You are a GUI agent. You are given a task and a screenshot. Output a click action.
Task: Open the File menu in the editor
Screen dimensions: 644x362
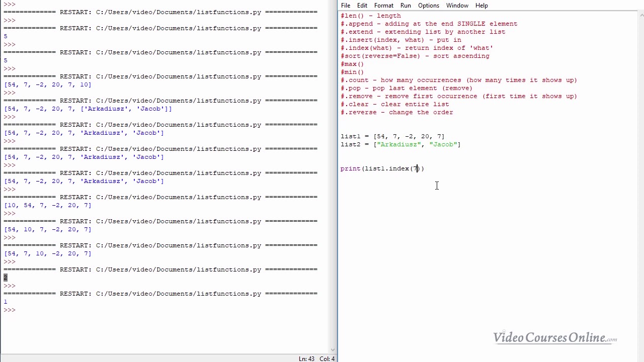(346, 5)
